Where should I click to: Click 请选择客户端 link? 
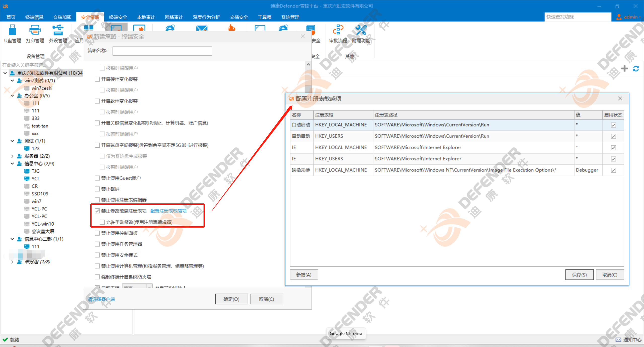point(101,299)
